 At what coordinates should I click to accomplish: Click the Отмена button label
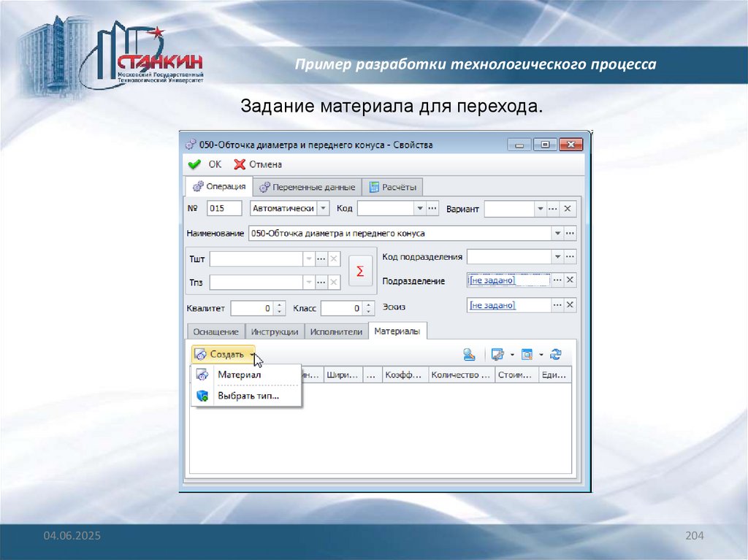(x=265, y=164)
